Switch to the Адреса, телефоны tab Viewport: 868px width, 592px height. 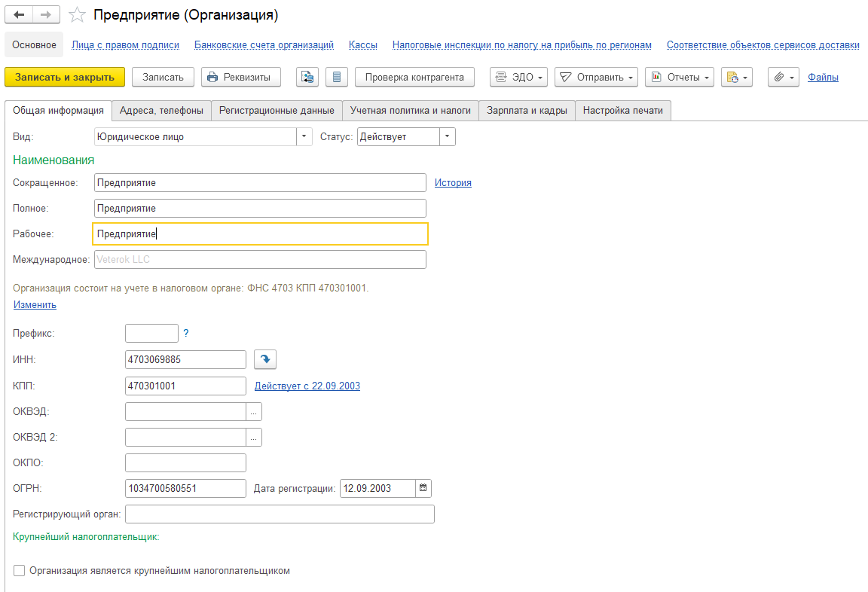[162, 111]
